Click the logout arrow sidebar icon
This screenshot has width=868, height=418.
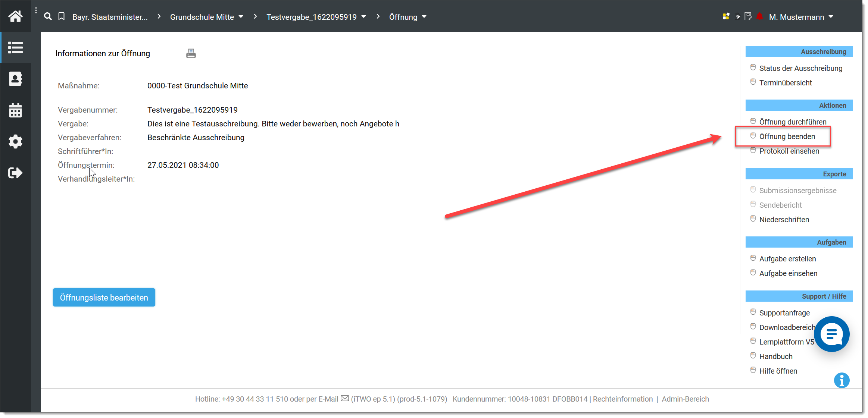point(15,173)
